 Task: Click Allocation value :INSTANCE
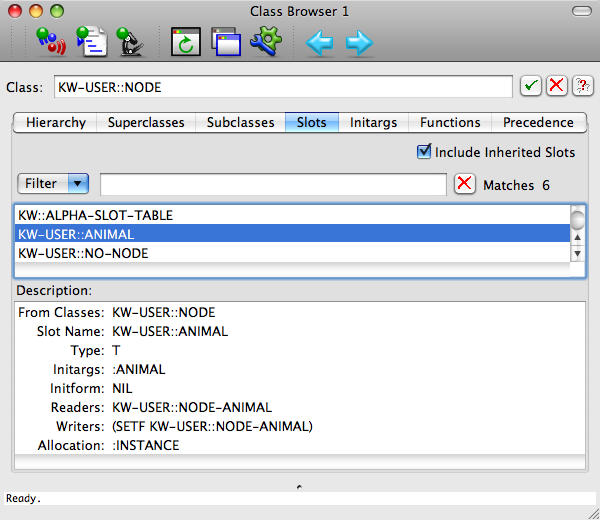point(146,445)
